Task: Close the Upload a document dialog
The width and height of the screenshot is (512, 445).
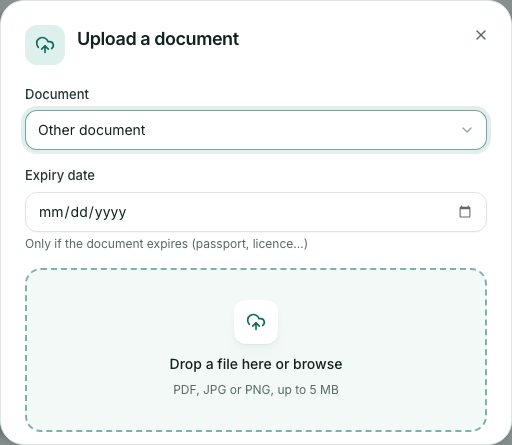Action: [480, 35]
